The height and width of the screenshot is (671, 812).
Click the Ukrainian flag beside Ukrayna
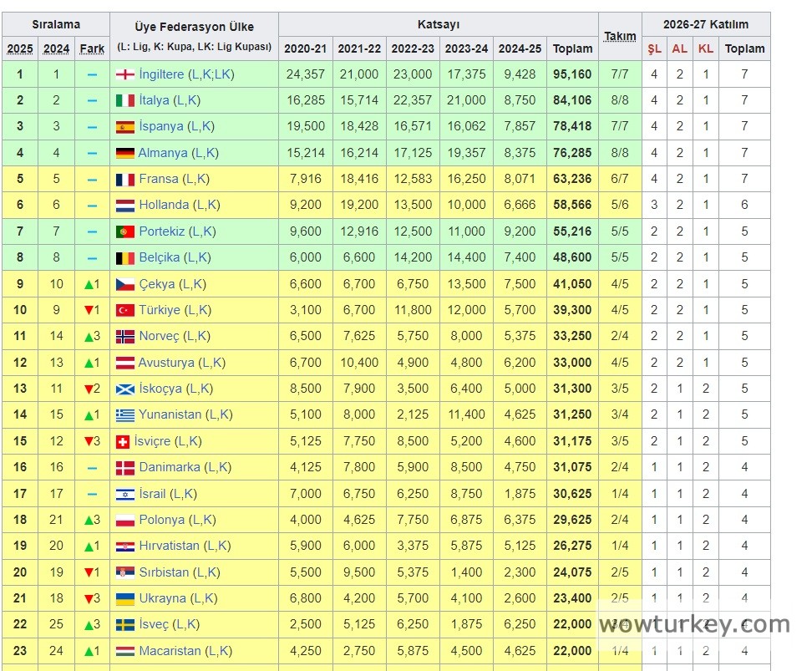point(124,598)
